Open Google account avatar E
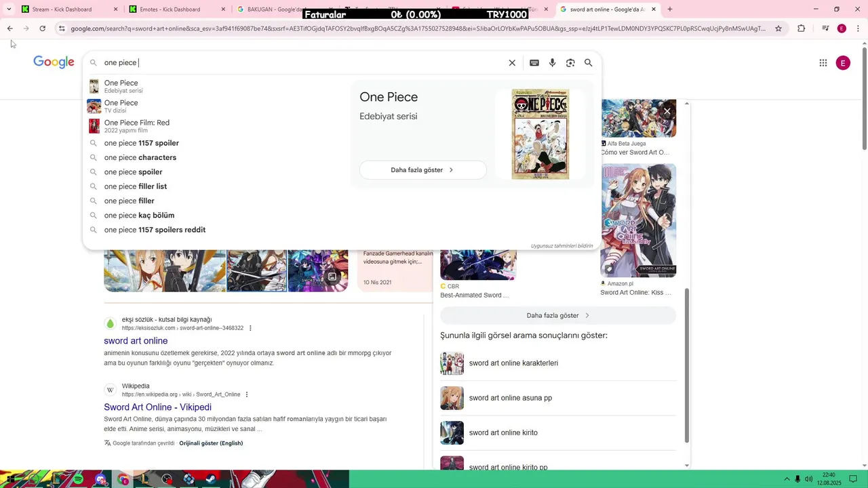868x488 pixels. click(x=843, y=63)
